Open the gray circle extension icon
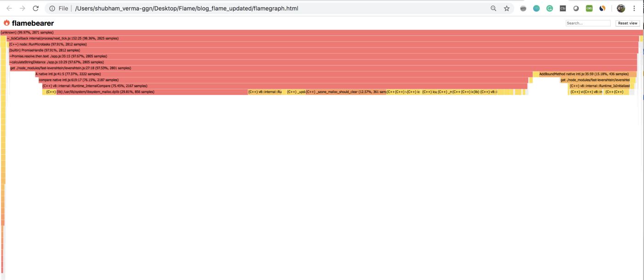This screenshot has width=644, height=280. tap(576, 8)
